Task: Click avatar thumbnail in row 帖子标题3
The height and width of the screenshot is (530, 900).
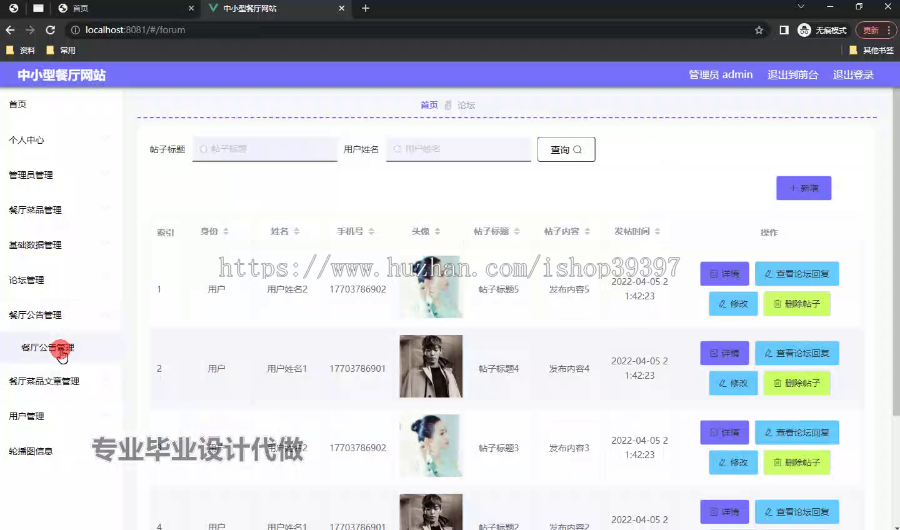Action: (431, 445)
